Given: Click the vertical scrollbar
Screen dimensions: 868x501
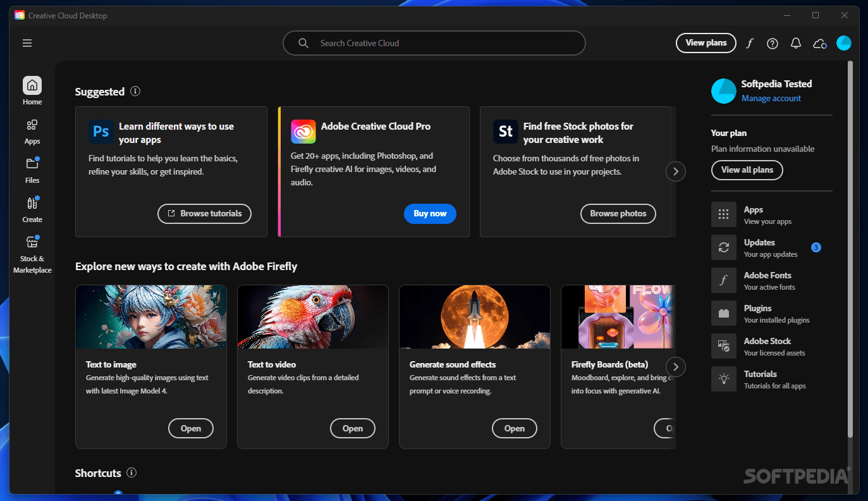Looking at the screenshot, I should click(x=850, y=249).
